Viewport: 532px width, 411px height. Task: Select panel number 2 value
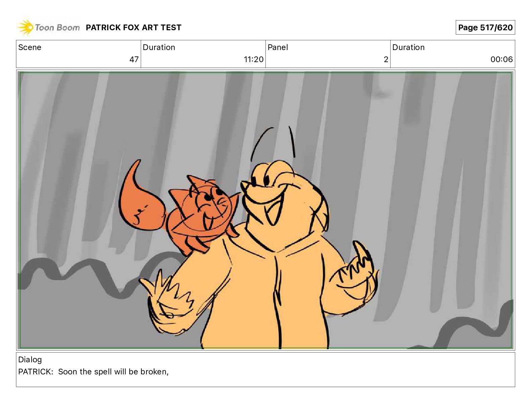(x=386, y=59)
